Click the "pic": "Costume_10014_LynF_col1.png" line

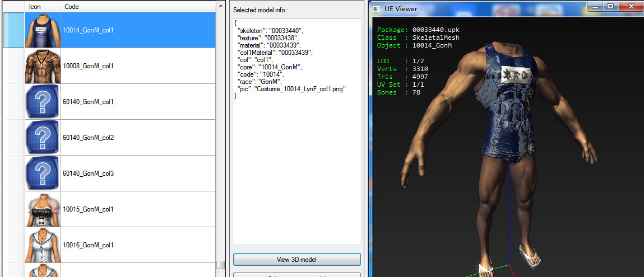[291, 90]
